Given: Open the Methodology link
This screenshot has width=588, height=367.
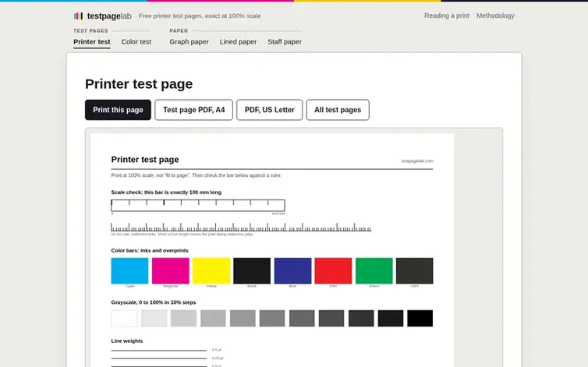Looking at the screenshot, I should [x=495, y=16].
